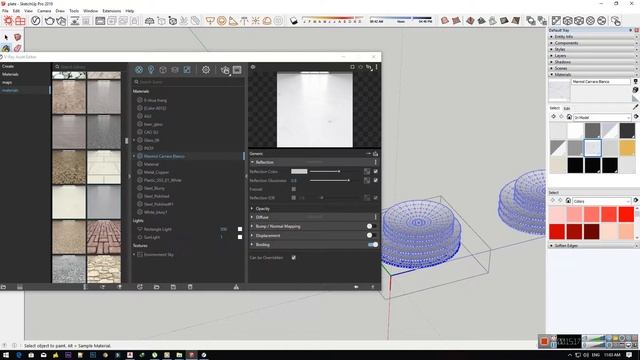This screenshot has height=360, width=640.
Task: Open the Camera menu
Action: point(44,11)
